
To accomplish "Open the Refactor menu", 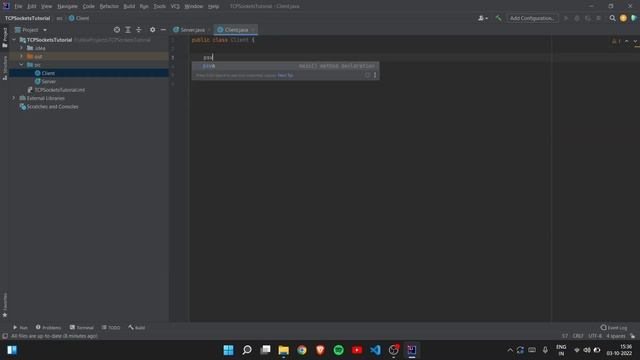I will pyautogui.click(x=109, y=7).
